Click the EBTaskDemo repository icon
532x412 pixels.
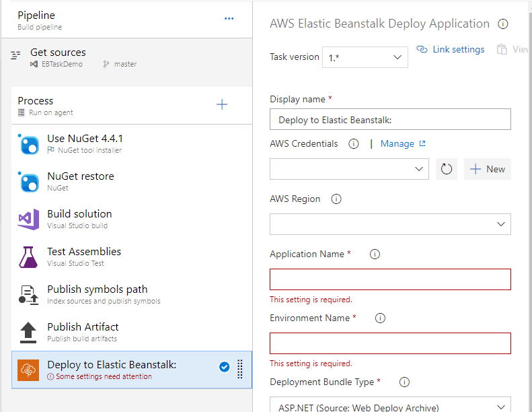pyautogui.click(x=34, y=64)
